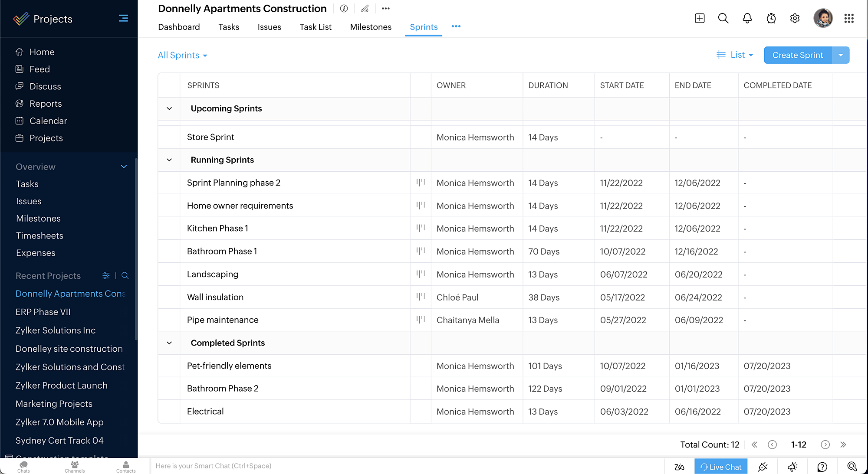Viewport: 868px width, 474px height.
Task: Switch to the Milestones tab
Action: (x=370, y=27)
